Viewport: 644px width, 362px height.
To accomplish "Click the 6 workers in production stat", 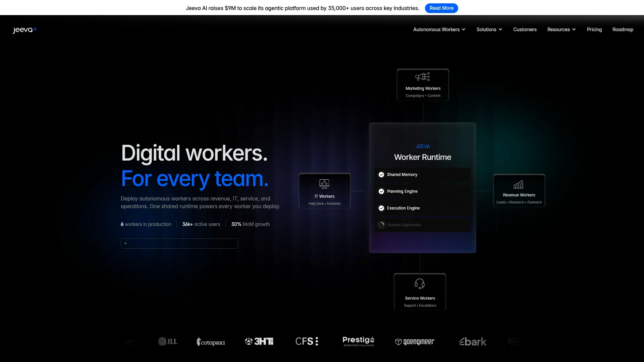I will (146, 224).
